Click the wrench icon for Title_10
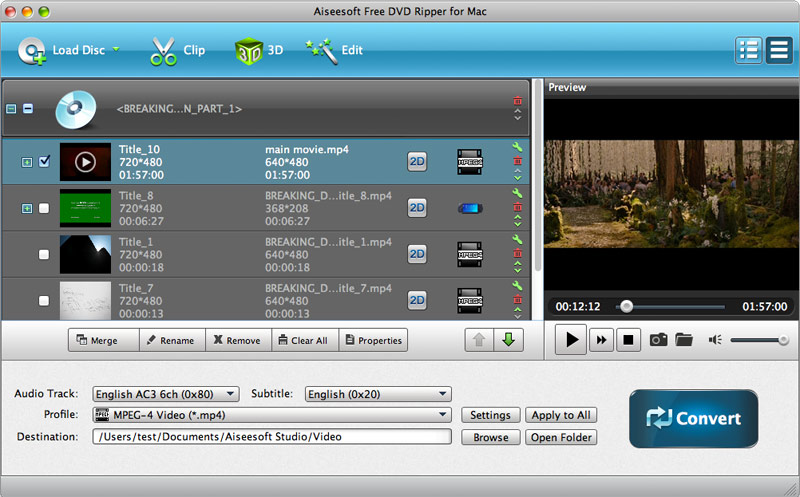This screenshot has height=497, width=800. [x=517, y=148]
